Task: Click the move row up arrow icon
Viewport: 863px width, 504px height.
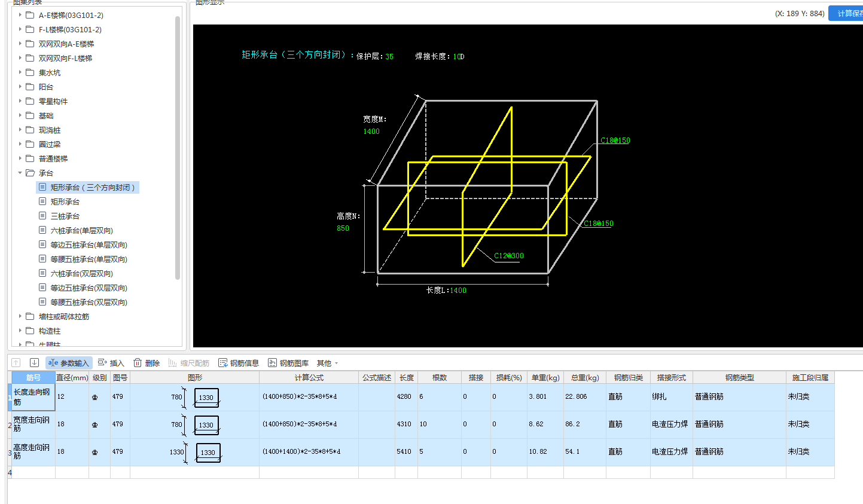Action: pos(16,362)
